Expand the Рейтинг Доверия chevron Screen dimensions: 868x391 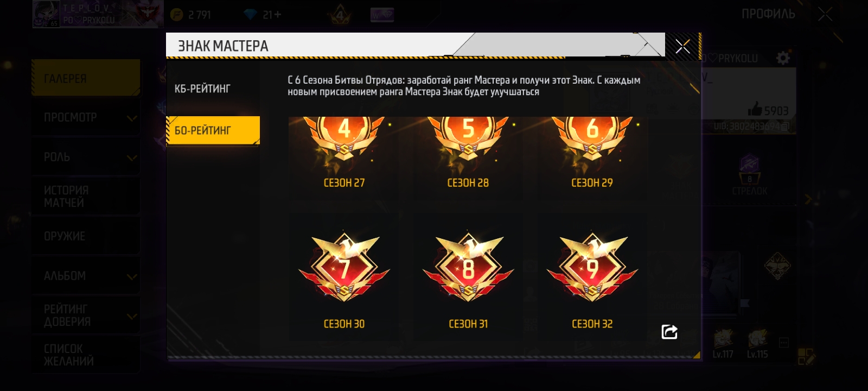click(x=131, y=316)
